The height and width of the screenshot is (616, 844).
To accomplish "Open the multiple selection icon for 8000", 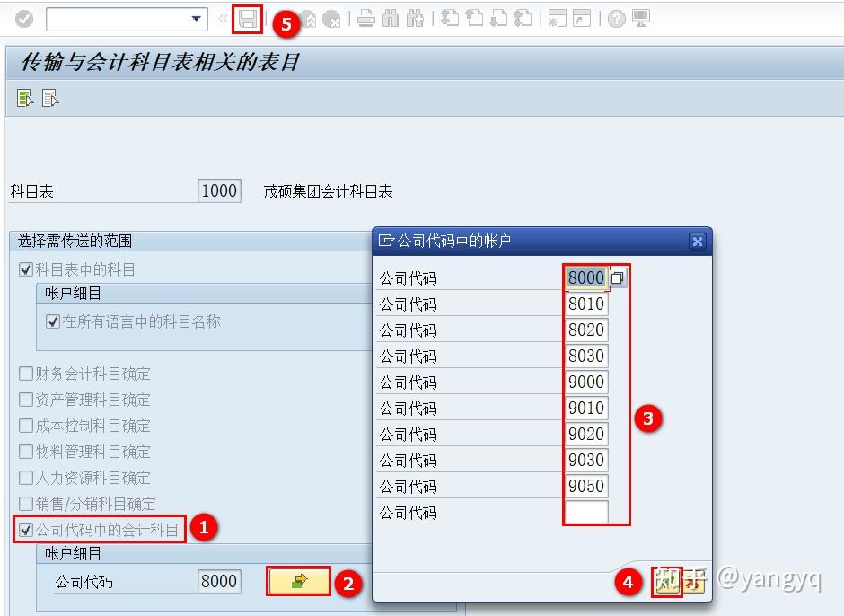I will click(616, 278).
